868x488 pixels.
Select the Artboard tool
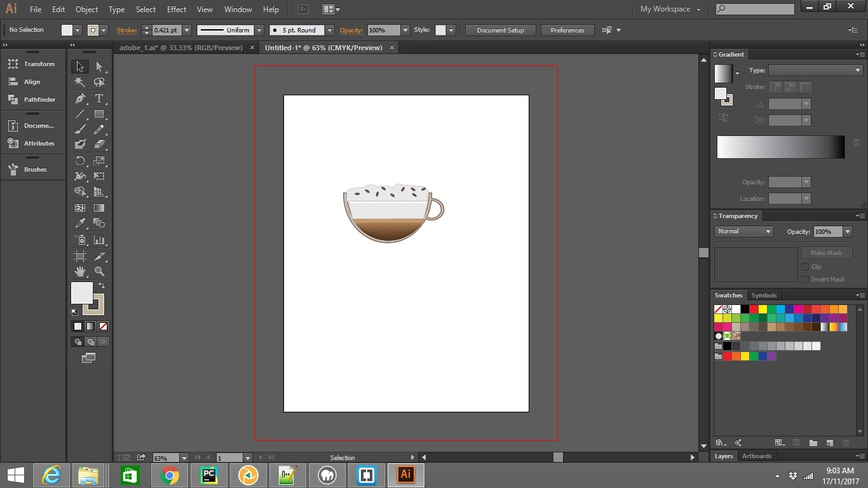point(80,256)
